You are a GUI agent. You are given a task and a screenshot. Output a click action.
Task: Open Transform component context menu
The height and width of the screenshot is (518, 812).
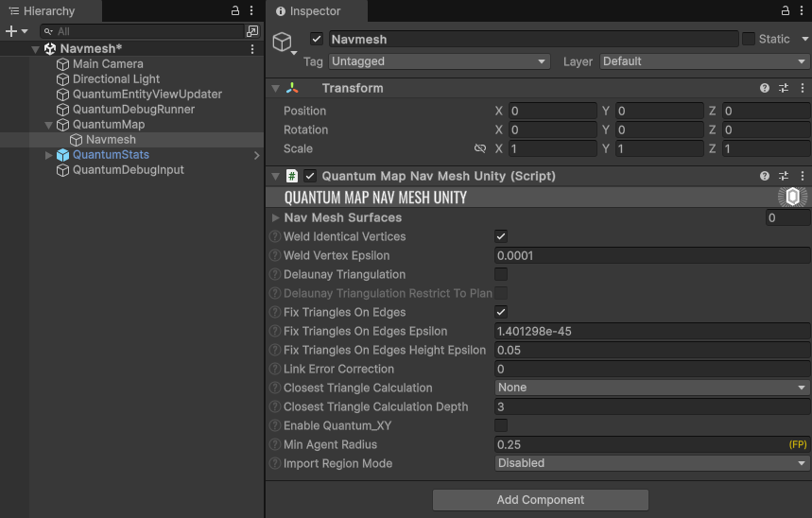point(803,88)
